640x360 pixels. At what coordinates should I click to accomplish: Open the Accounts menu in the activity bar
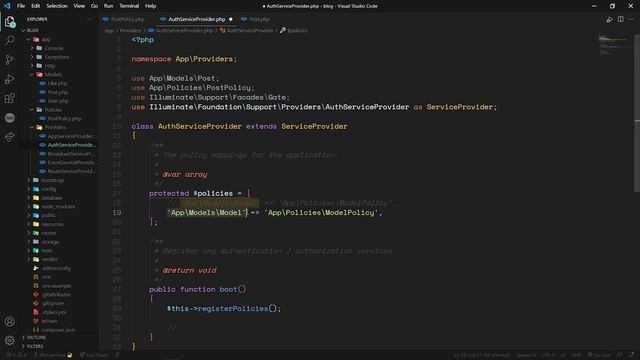tap(10, 322)
